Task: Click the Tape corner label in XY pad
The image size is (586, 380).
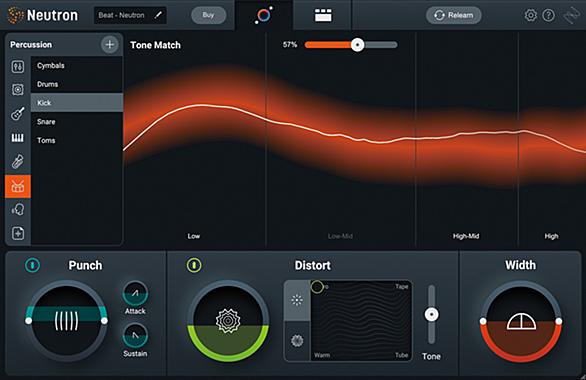Action: coord(402,287)
